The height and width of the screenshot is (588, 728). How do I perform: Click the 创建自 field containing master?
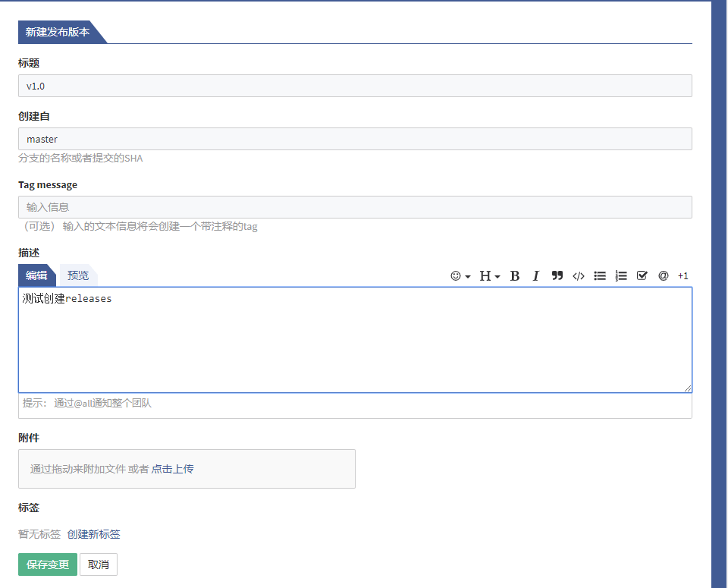coord(355,139)
